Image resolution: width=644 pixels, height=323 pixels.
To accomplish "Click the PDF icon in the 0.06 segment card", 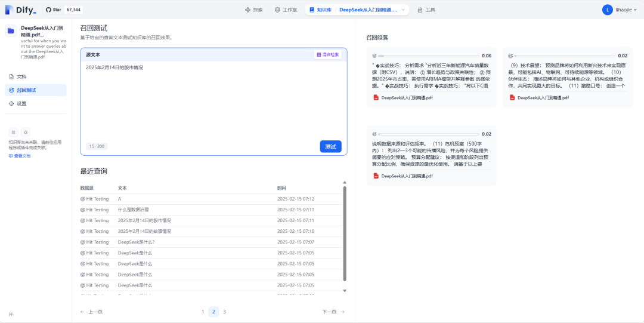I will click(376, 98).
